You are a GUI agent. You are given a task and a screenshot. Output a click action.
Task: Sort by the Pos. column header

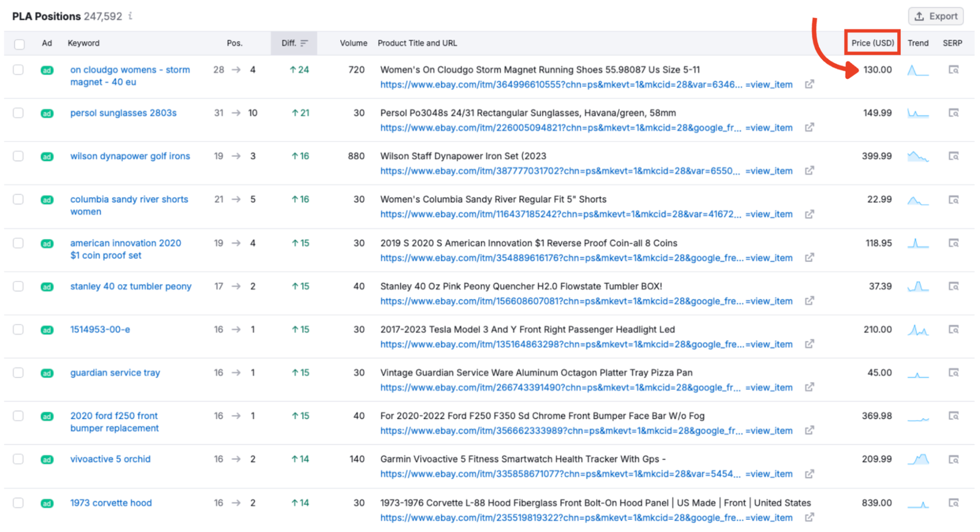coord(235,43)
